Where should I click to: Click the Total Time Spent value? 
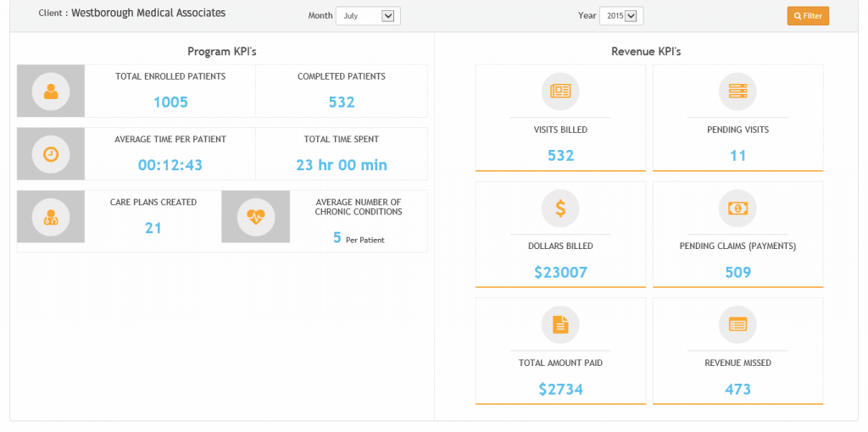point(342,165)
